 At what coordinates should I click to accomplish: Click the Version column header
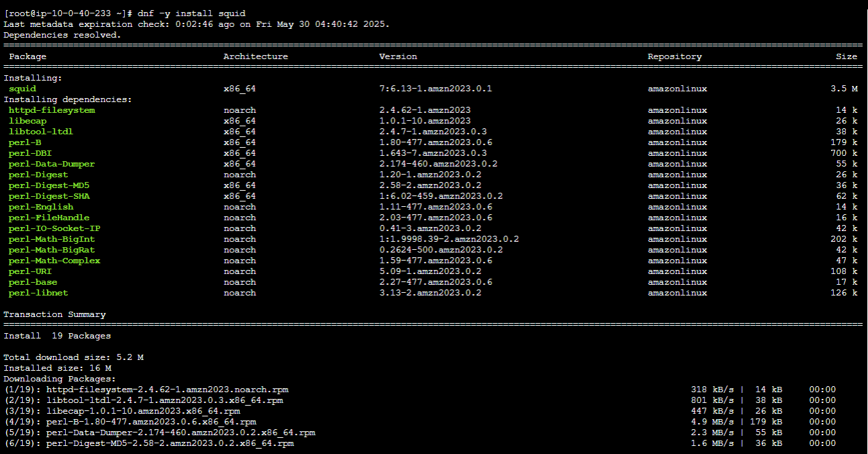pos(398,56)
